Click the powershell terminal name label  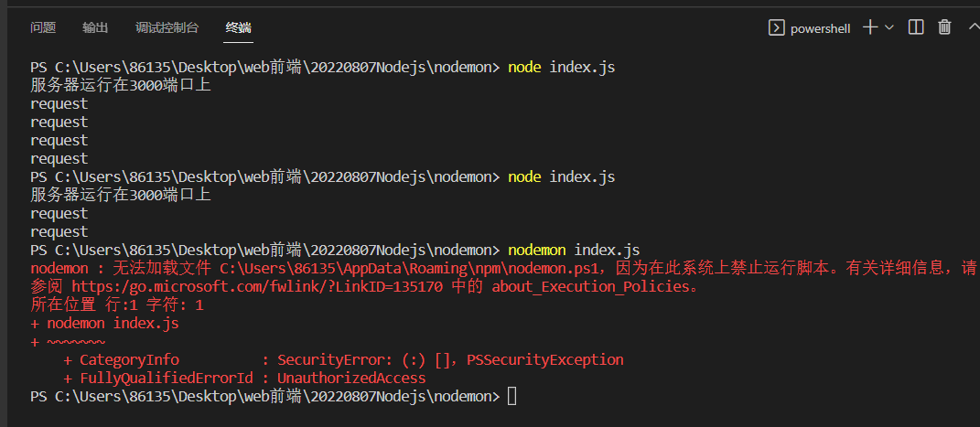pos(821,28)
